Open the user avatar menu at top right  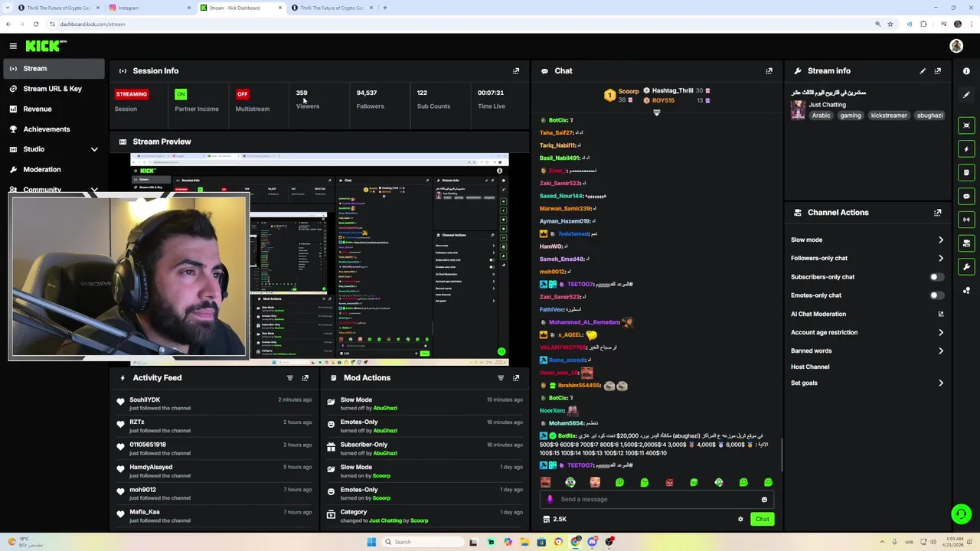click(x=956, y=46)
